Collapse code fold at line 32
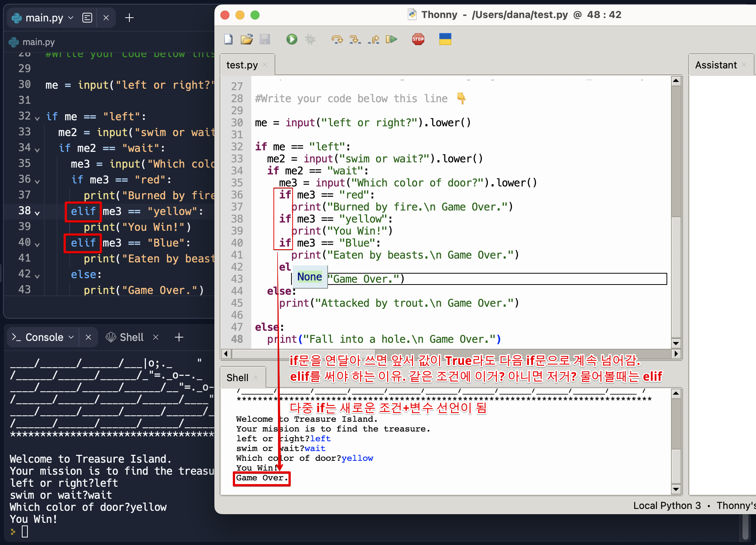 (x=37, y=118)
